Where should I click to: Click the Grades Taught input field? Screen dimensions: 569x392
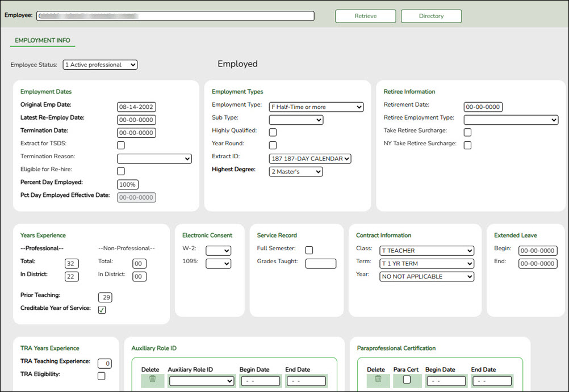point(320,263)
